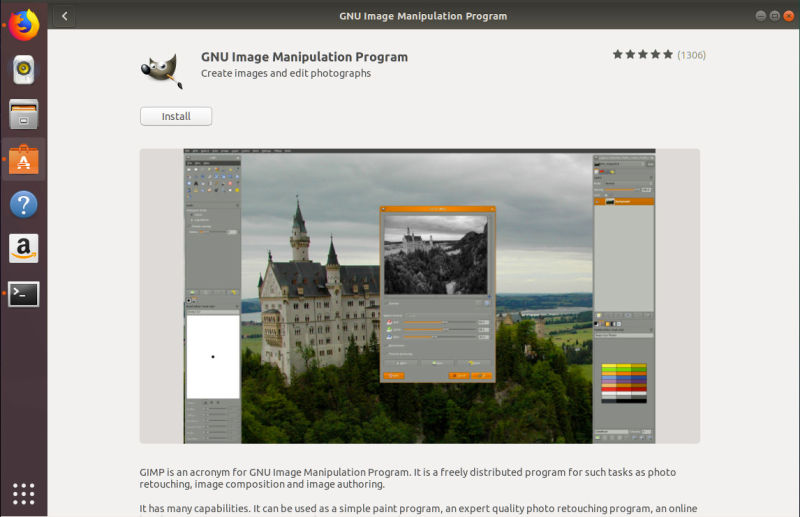Viewport: 800px width, 517px height.
Task: Launch Firefox from the dock
Action: coord(23,25)
